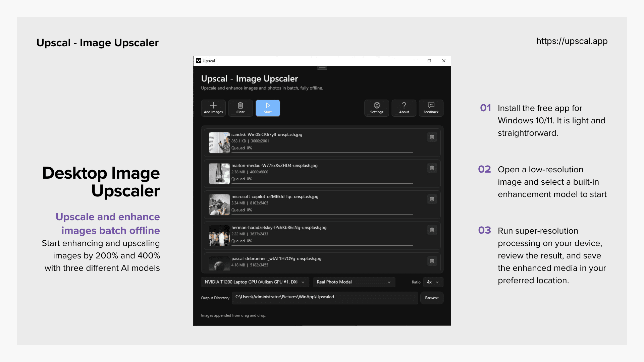The height and width of the screenshot is (362, 644).
Task: Open the Settings panel
Action: point(377,108)
